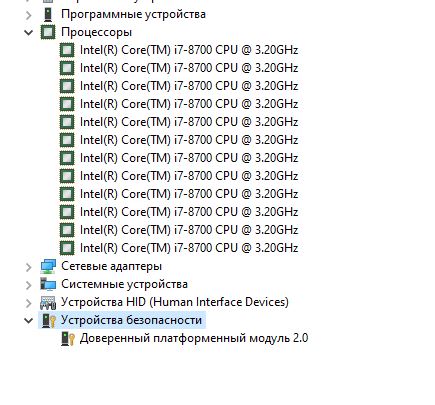Image resolution: width=435 pixels, height=405 pixels.
Task: Select Доверенный платформенный модуль 2.0 device
Action: [x=194, y=338]
